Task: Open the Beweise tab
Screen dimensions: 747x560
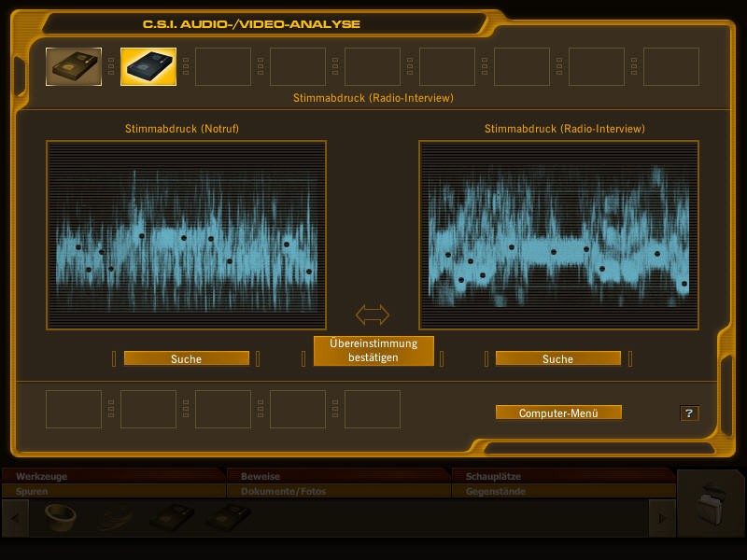Action: [x=338, y=476]
